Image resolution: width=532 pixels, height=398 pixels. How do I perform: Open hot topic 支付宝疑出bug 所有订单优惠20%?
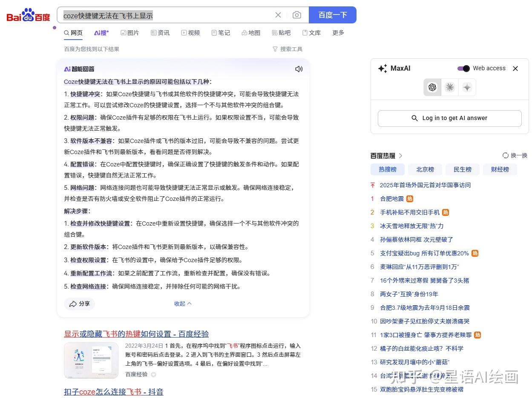(424, 253)
